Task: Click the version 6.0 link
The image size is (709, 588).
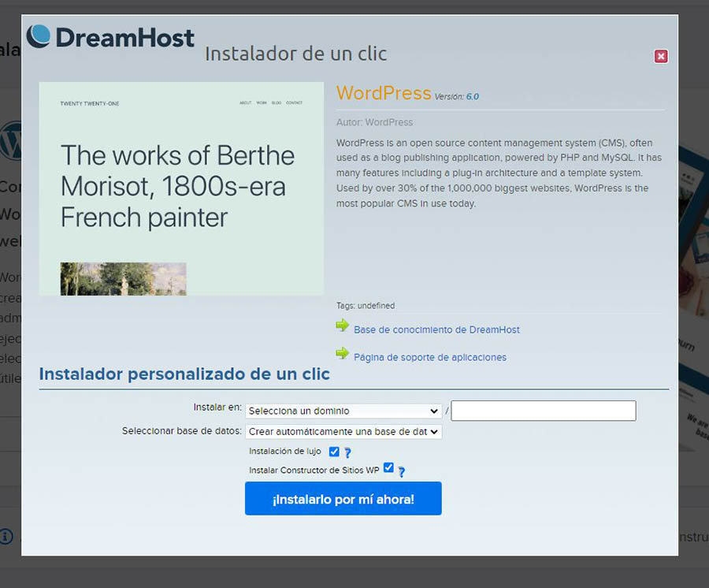Action: [x=472, y=97]
